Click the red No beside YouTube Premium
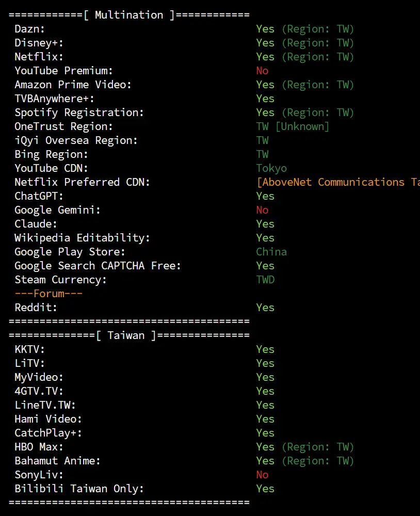 point(262,71)
